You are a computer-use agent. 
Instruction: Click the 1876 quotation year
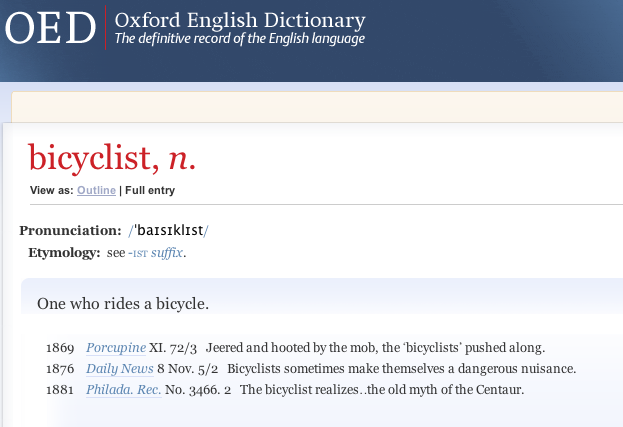tap(60, 369)
